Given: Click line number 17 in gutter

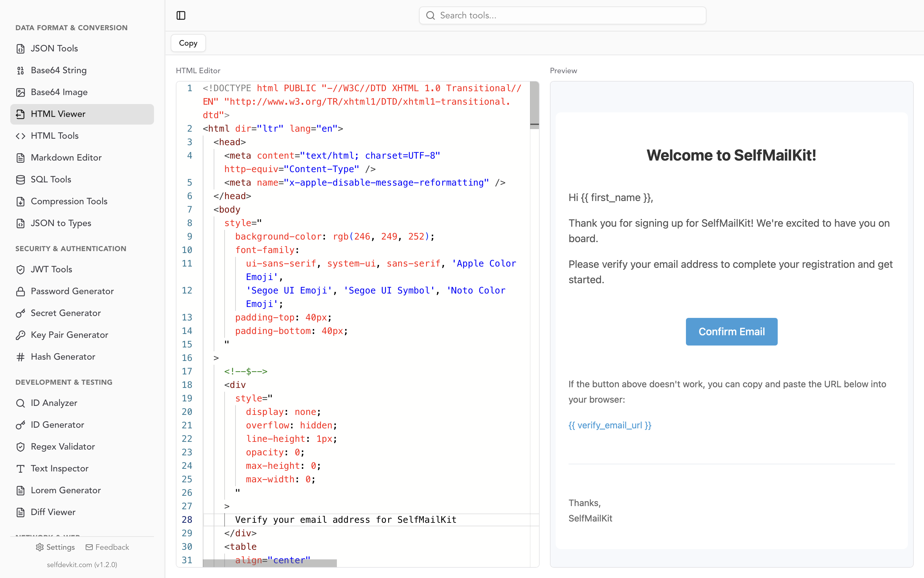Looking at the screenshot, I should (187, 371).
